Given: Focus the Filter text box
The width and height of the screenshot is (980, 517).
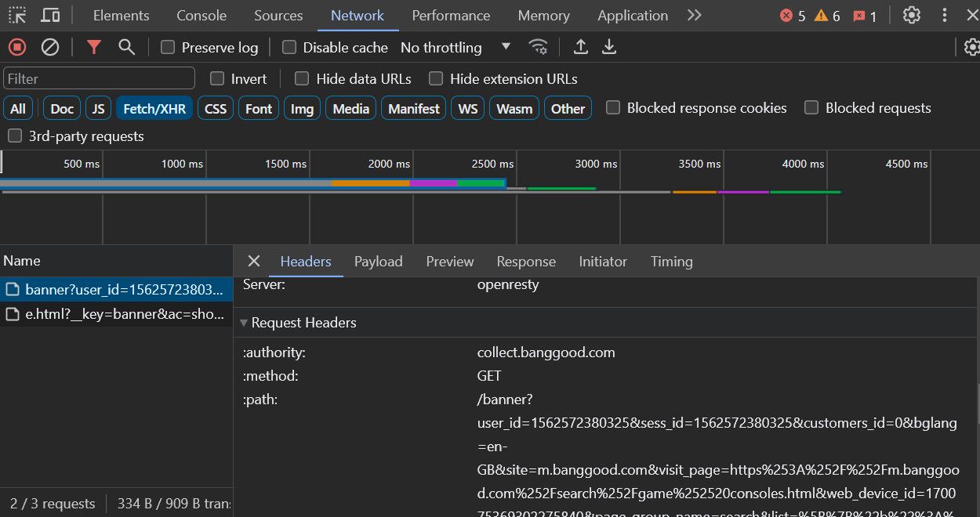Looking at the screenshot, I should pyautogui.click(x=99, y=78).
